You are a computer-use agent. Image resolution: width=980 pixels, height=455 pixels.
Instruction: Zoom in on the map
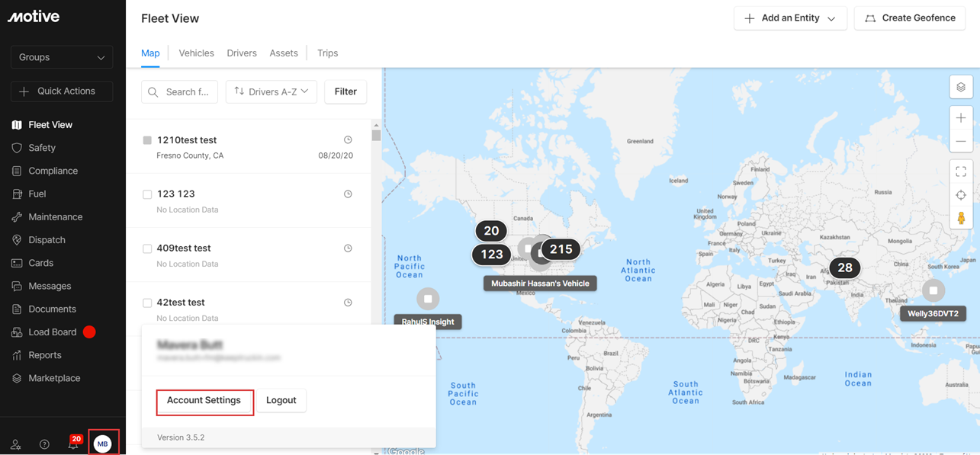coord(961,118)
